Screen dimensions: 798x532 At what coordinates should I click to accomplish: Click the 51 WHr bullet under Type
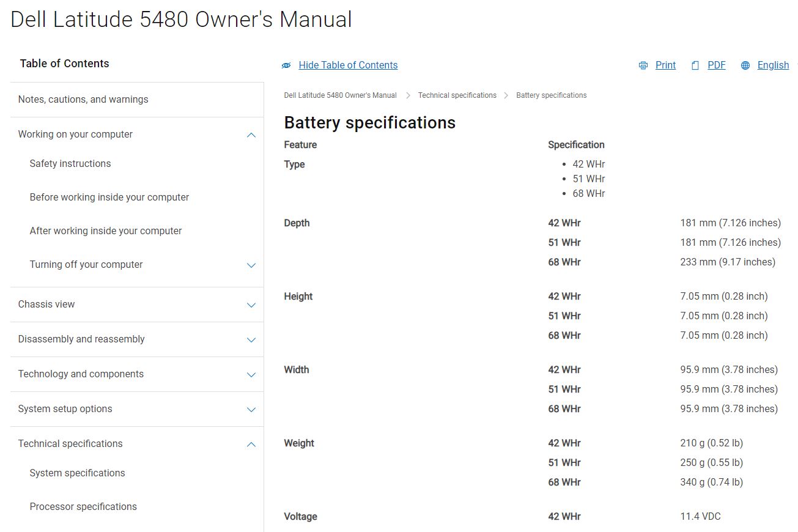tap(589, 179)
